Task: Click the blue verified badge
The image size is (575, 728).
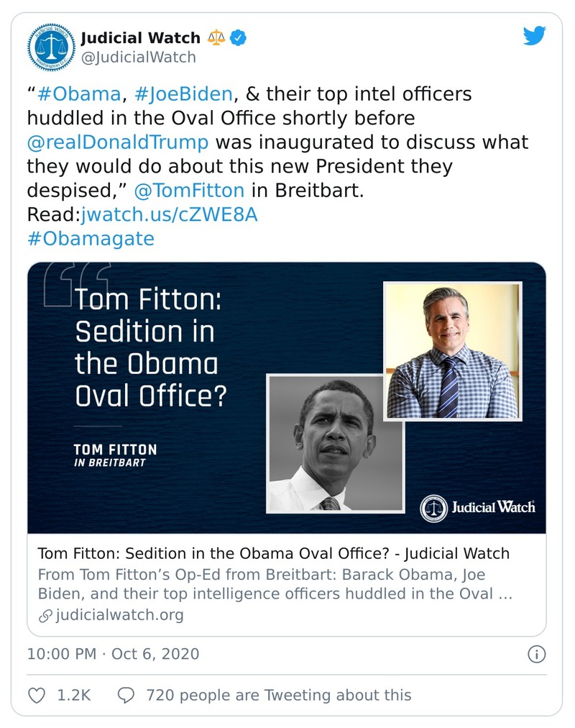Action: tap(238, 37)
